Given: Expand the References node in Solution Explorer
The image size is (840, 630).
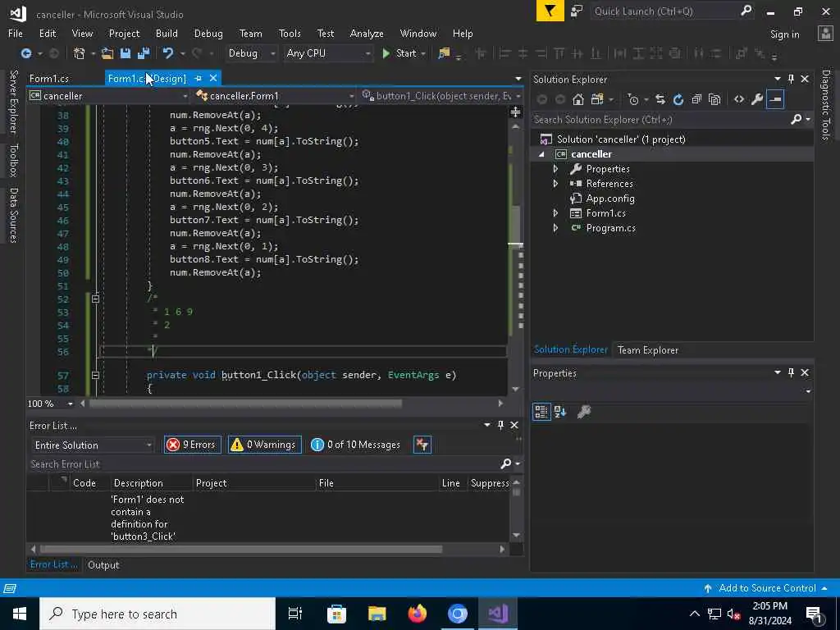Looking at the screenshot, I should click(x=555, y=184).
